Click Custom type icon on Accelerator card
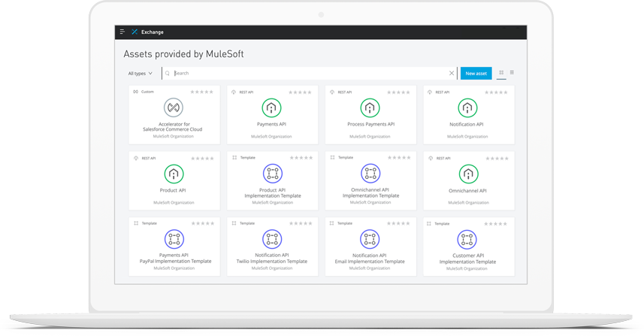Screen dimensions: 644x336 (x=135, y=92)
